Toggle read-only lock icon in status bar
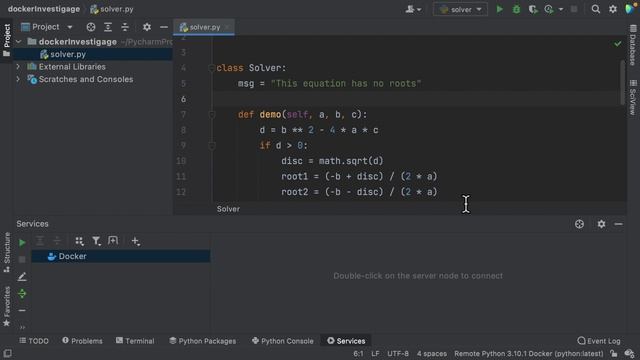The width and height of the screenshot is (640, 360). pyautogui.click(x=613, y=353)
